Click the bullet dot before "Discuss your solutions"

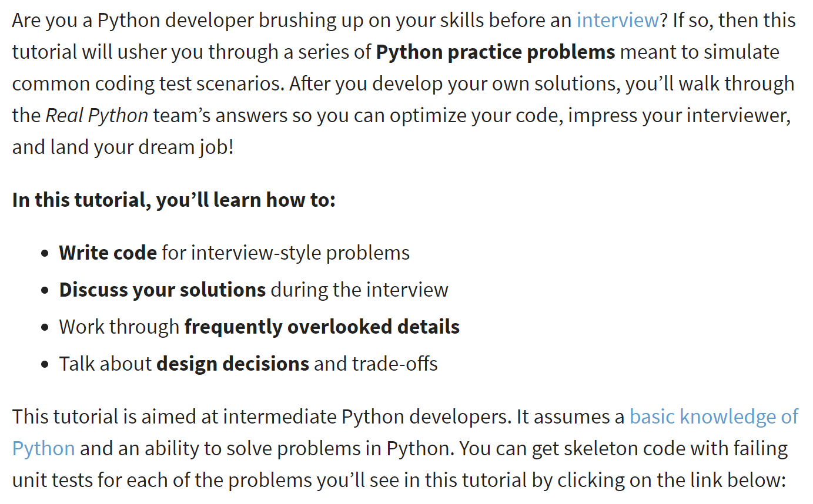45,291
